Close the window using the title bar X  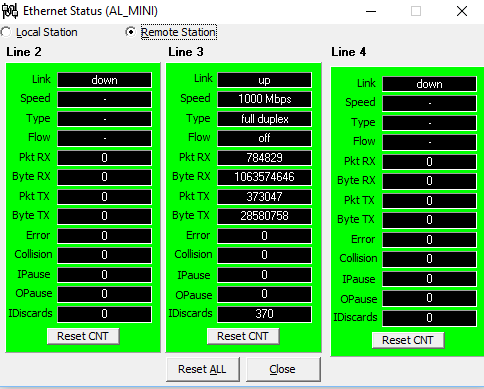pyautogui.click(x=462, y=11)
